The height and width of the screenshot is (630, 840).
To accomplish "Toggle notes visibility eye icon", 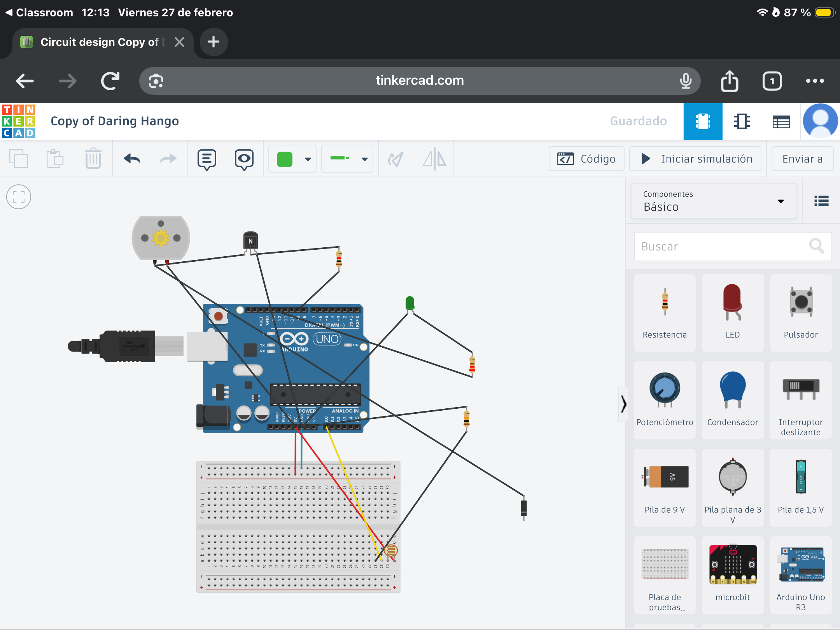I will 244,159.
